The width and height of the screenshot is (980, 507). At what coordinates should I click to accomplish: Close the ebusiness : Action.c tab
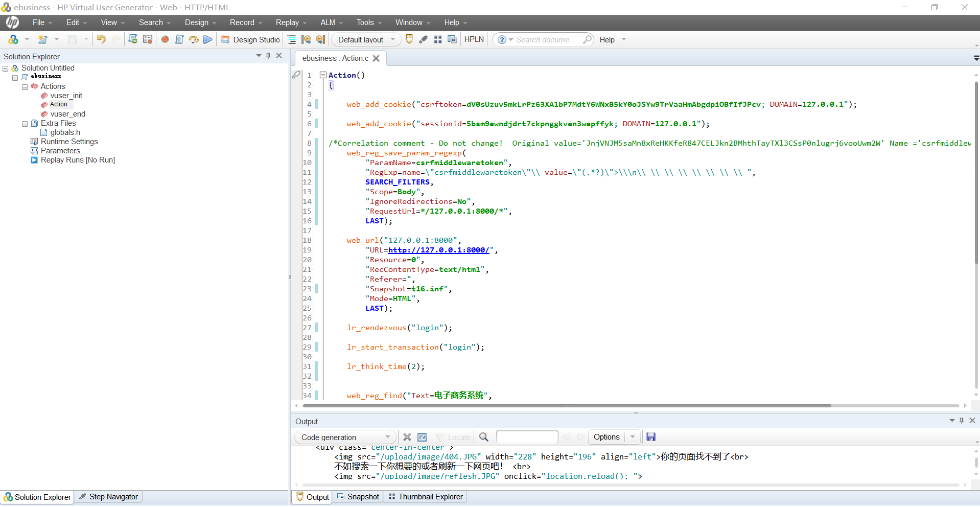[x=376, y=58]
